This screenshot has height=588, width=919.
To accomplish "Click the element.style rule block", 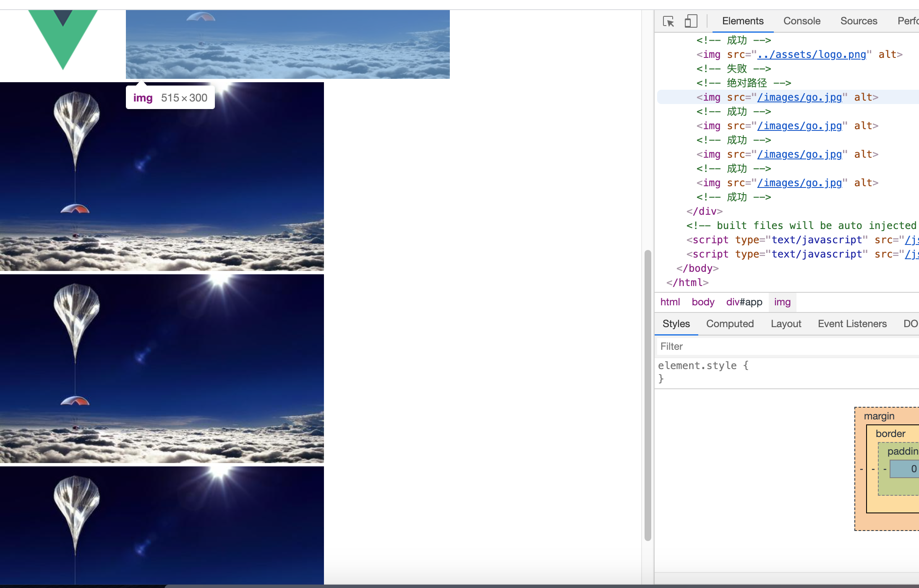I will 787,372.
